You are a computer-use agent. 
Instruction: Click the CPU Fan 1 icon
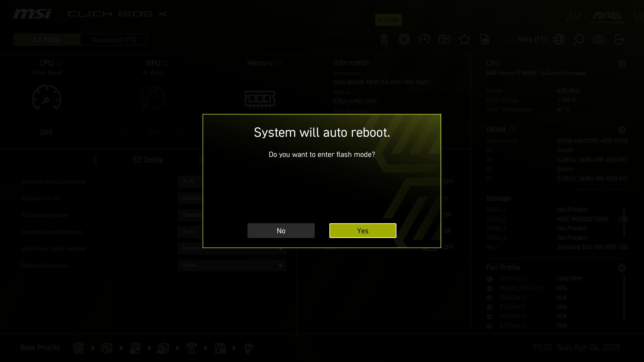[x=490, y=279]
